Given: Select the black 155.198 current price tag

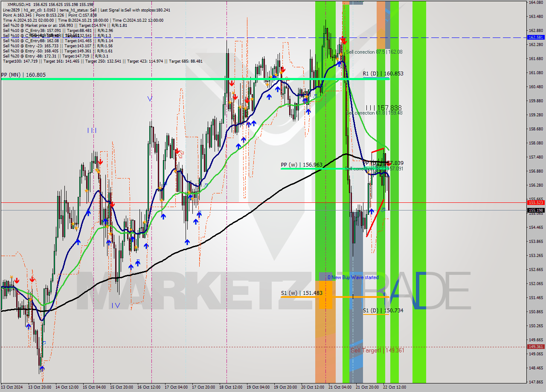Looking at the screenshot, I should coord(536,210).
